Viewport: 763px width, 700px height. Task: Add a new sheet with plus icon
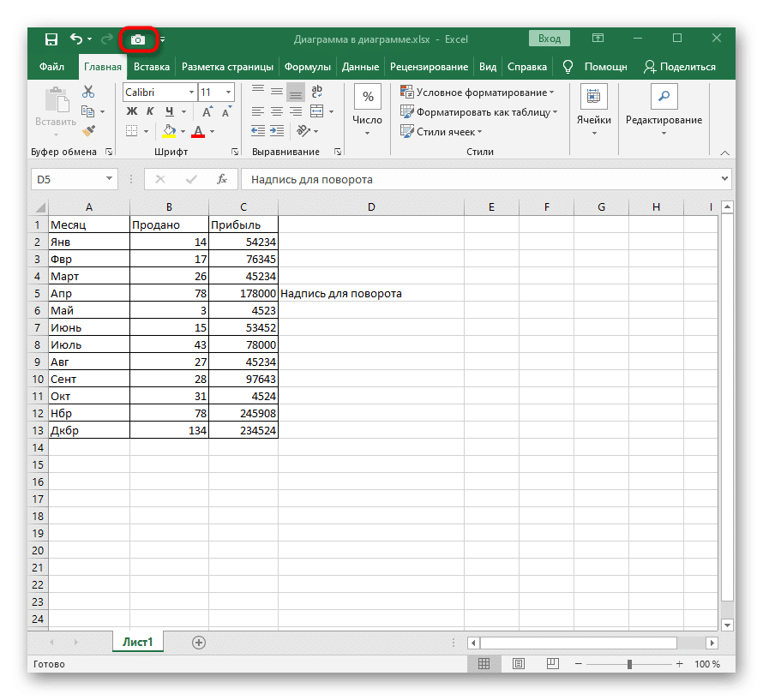[199, 642]
